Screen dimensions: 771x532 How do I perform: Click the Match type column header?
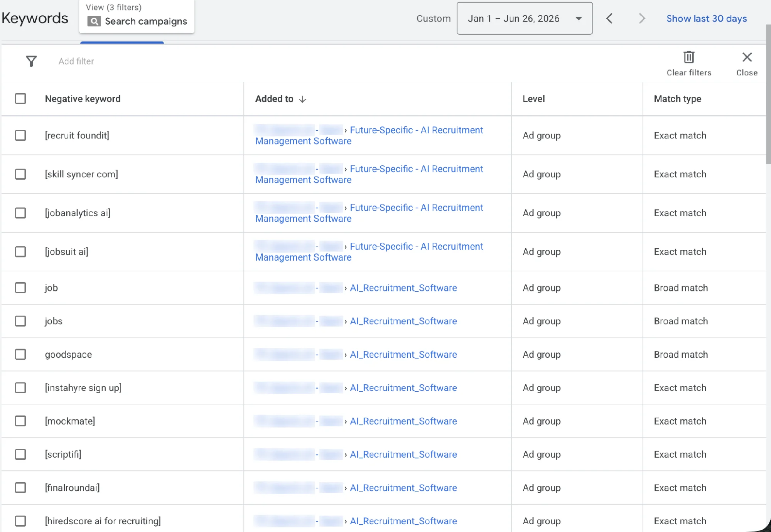tap(677, 99)
